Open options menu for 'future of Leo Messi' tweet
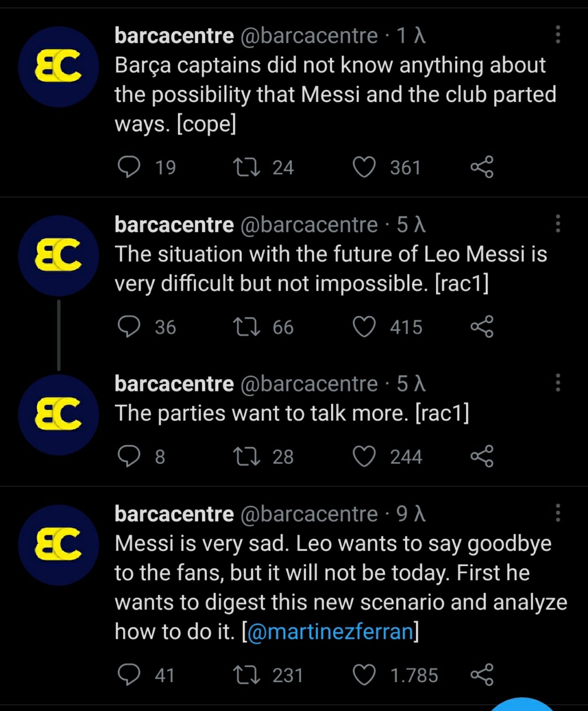The image size is (588, 711). coord(558,224)
